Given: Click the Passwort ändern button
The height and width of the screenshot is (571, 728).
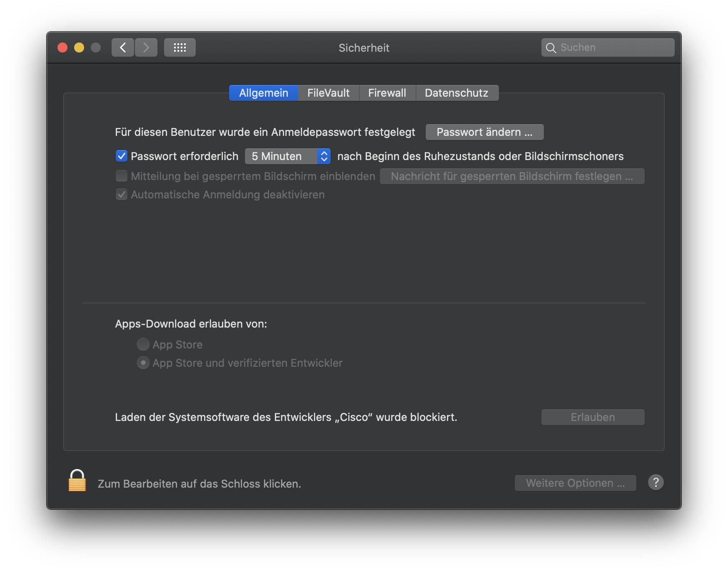Looking at the screenshot, I should tap(484, 132).
